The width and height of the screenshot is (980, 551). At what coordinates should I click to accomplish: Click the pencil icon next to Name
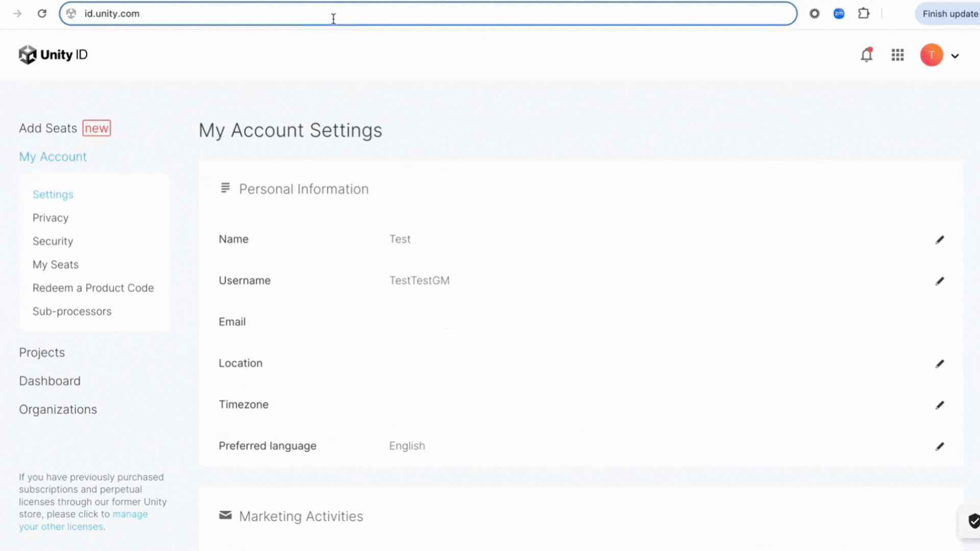coord(940,240)
